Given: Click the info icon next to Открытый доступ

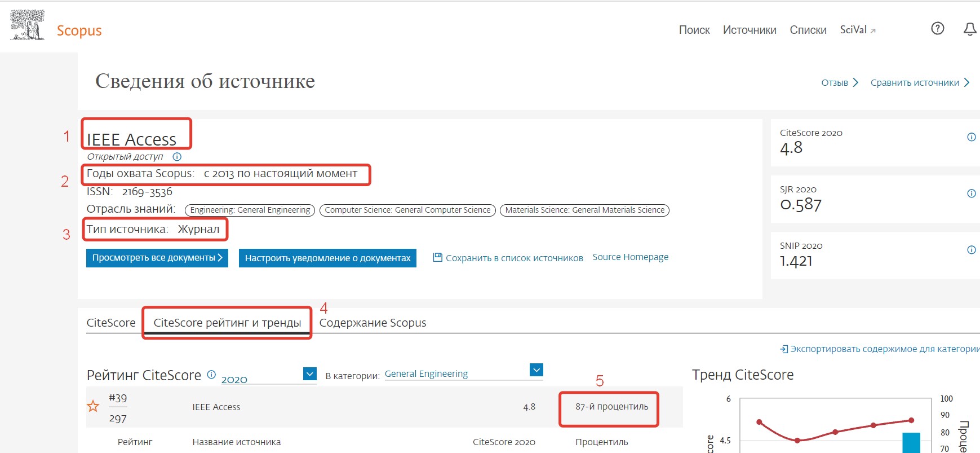Looking at the screenshot, I should 177,157.
